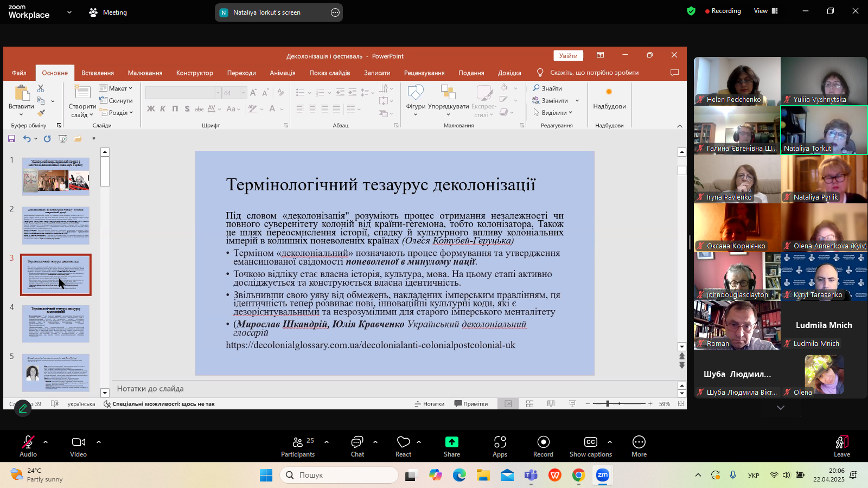Open the Participants list
Screen dimensions: 868x488
[x=298, y=446]
